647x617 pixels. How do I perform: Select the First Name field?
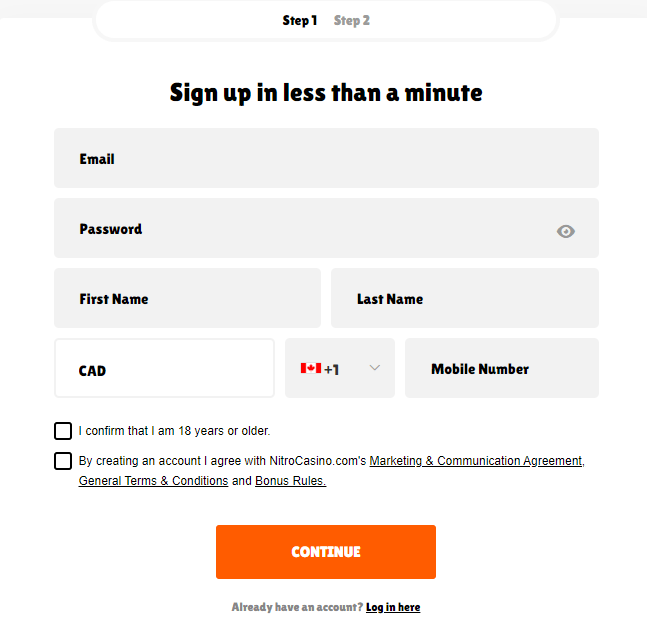187,298
